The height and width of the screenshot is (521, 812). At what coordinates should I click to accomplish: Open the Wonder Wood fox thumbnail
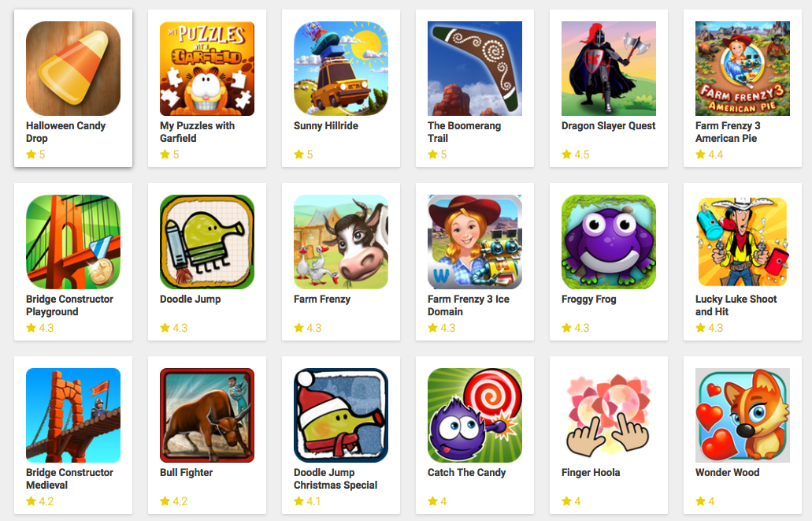point(743,415)
